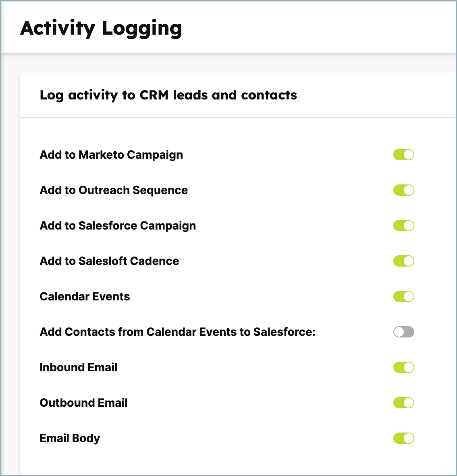
Task: Select the Add to Salesforce Campaign text
Action: click(118, 226)
